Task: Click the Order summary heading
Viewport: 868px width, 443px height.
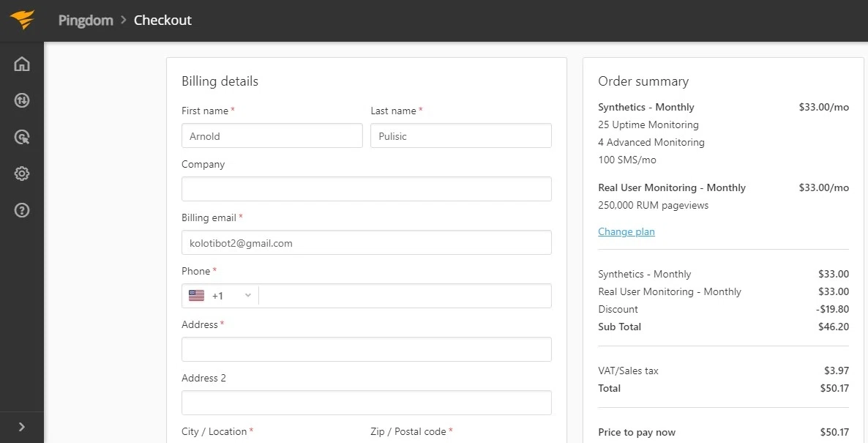Action: click(643, 81)
